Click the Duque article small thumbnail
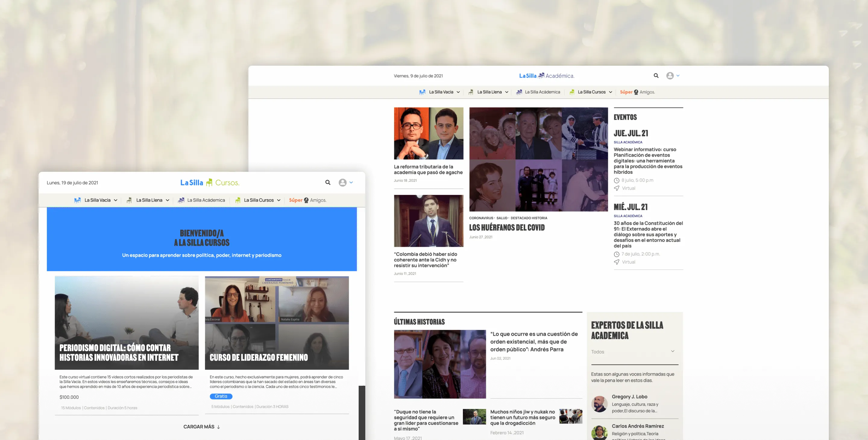Screen dimensions: 868x440 pos(474,417)
